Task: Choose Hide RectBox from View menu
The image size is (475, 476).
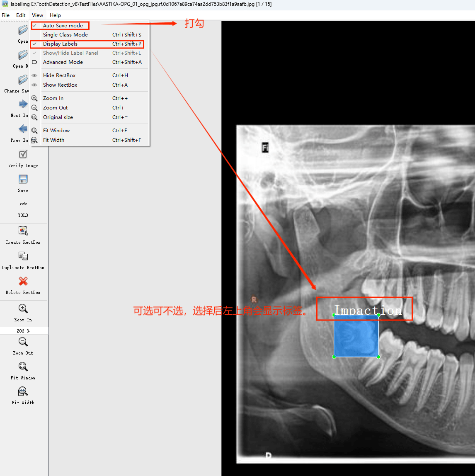Action: pos(90,75)
